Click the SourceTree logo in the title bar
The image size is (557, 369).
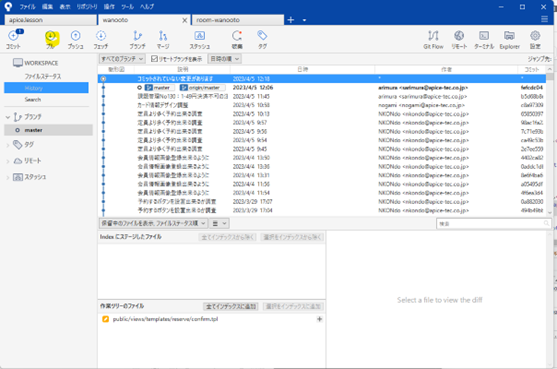click(8, 6)
